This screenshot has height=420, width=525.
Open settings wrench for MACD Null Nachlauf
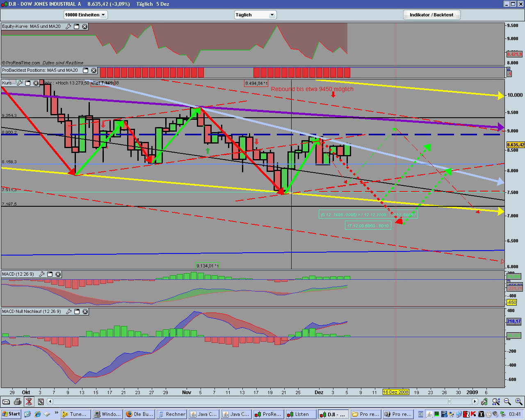(x=68, y=311)
